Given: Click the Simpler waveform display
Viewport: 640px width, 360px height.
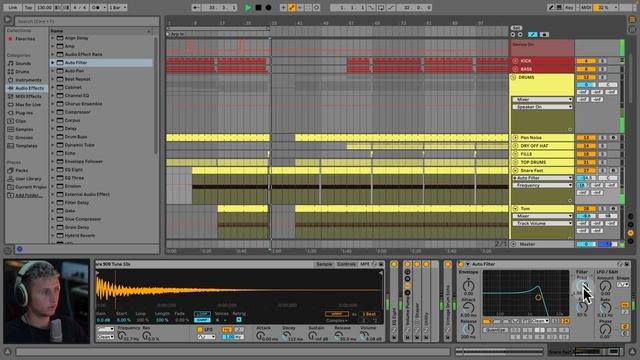Looking at the screenshot, I should [x=239, y=290].
